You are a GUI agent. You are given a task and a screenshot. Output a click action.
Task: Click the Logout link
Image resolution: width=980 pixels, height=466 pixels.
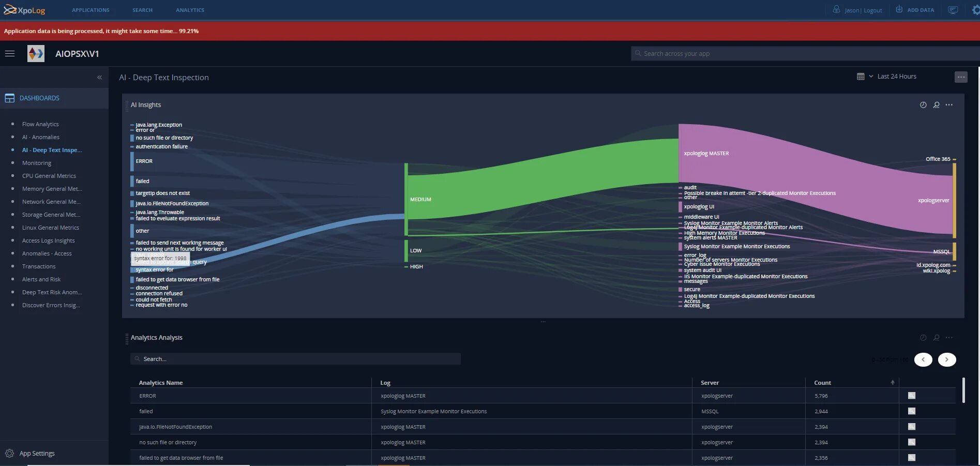pos(873,10)
